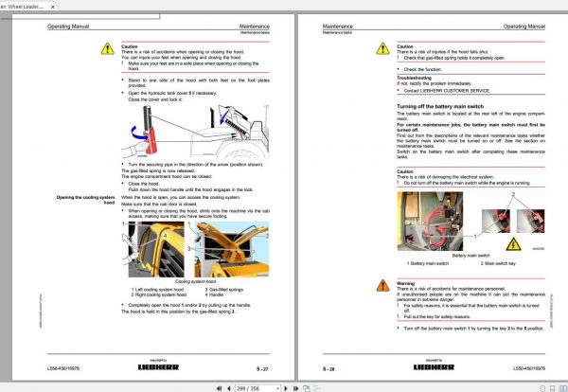Click '3 Gas-filled springs' legend label
This screenshot has height=392, width=568.
click(x=224, y=290)
